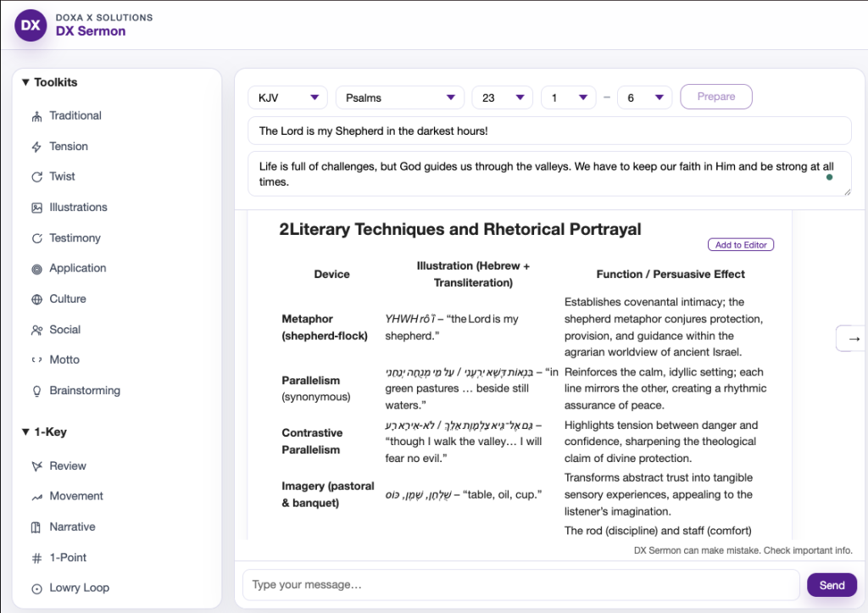Click the Type your message input field
Image resolution: width=868 pixels, height=613 pixels.
pos(520,585)
